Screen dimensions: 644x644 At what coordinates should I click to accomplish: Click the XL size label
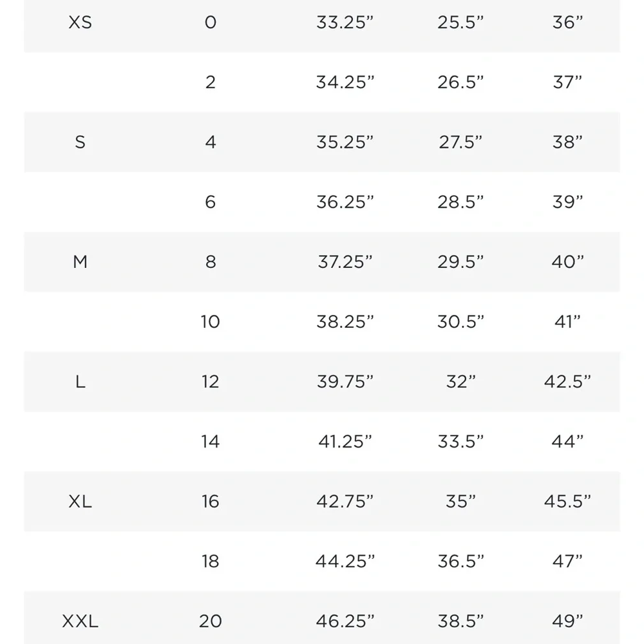click(x=80, y=502)
